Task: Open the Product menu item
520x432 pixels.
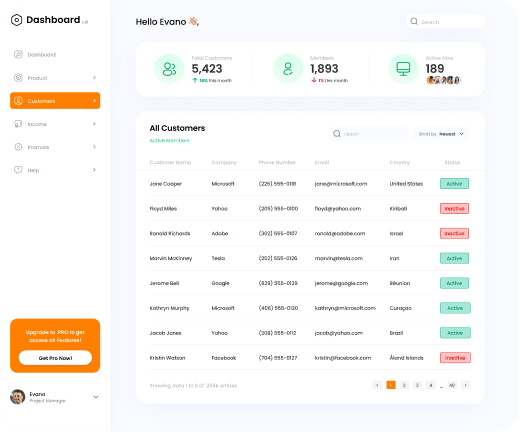Action: click(55, 78)
